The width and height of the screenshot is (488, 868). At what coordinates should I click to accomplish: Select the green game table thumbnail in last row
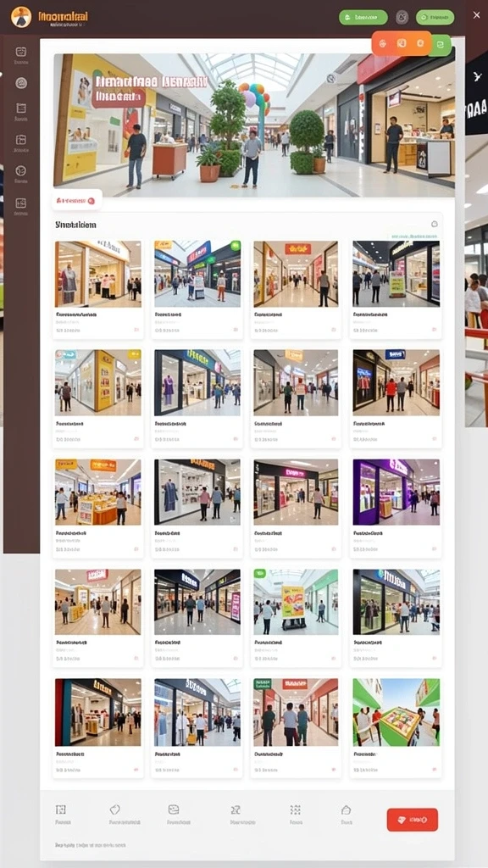(x=396, y=712)
